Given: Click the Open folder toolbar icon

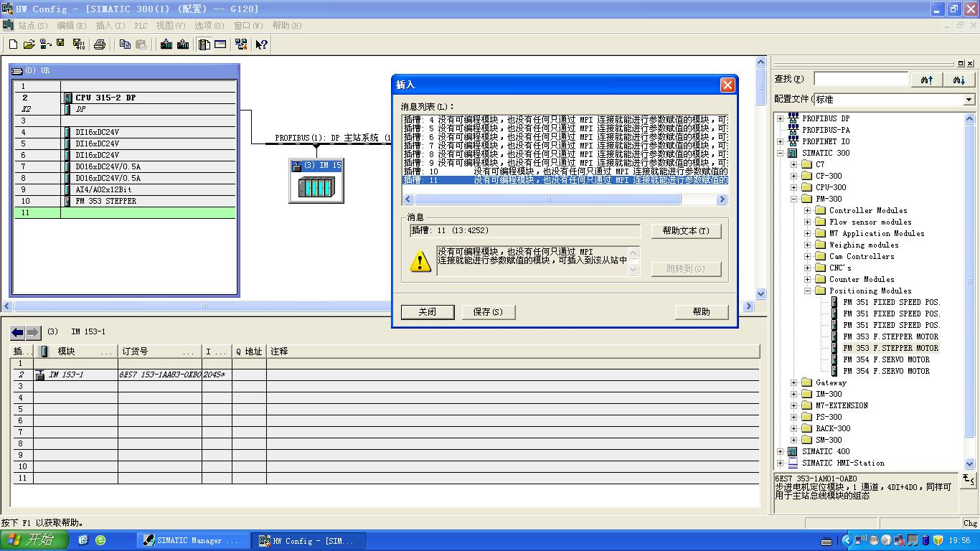Looking at the screenshot, I should click(x=29, y=44).
